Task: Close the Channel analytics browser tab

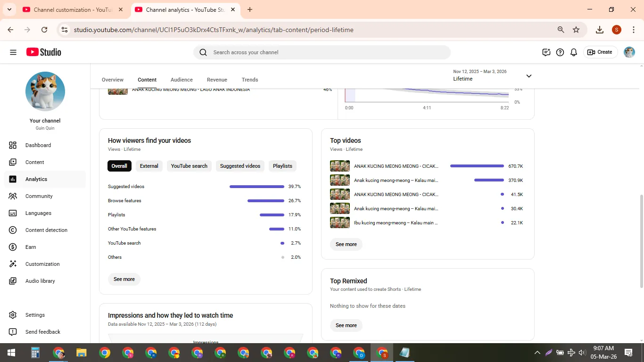Action: tap(233, 9)
